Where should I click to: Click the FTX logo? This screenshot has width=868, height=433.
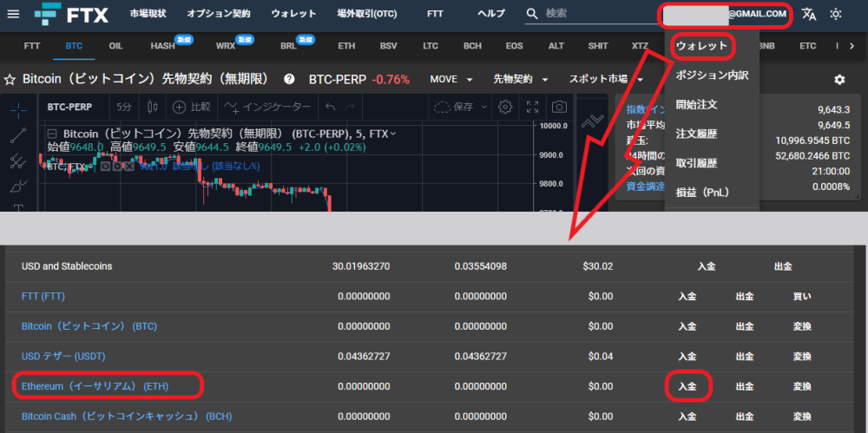click(x=71, y=14)
